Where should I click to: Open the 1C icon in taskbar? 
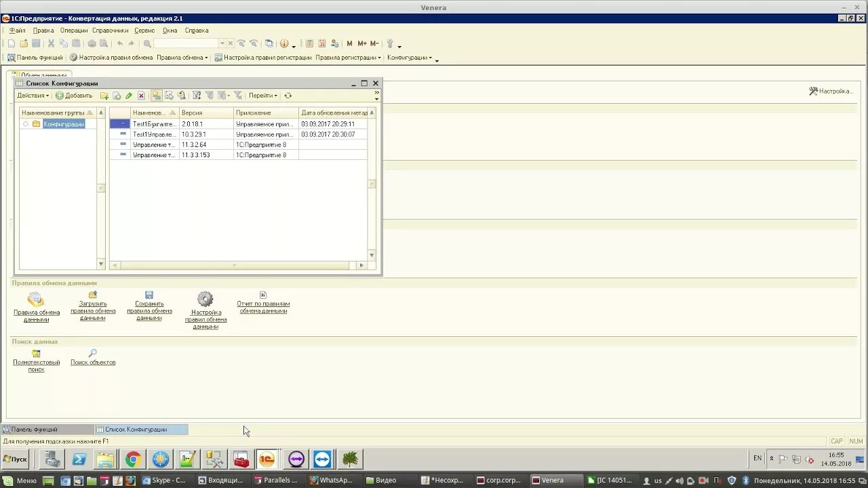(267, 460)
